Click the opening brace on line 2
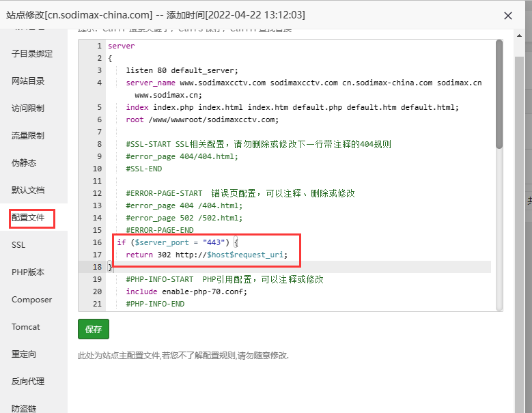This screenshot has width=532, height=413. coord(110,58)
